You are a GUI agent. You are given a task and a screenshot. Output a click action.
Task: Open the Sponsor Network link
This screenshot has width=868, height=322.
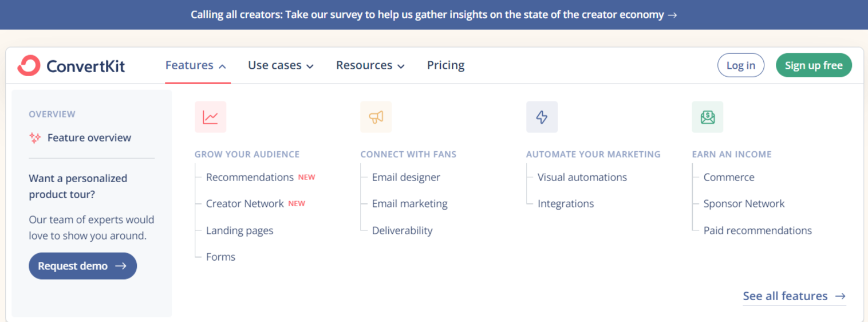click(744, 203)
